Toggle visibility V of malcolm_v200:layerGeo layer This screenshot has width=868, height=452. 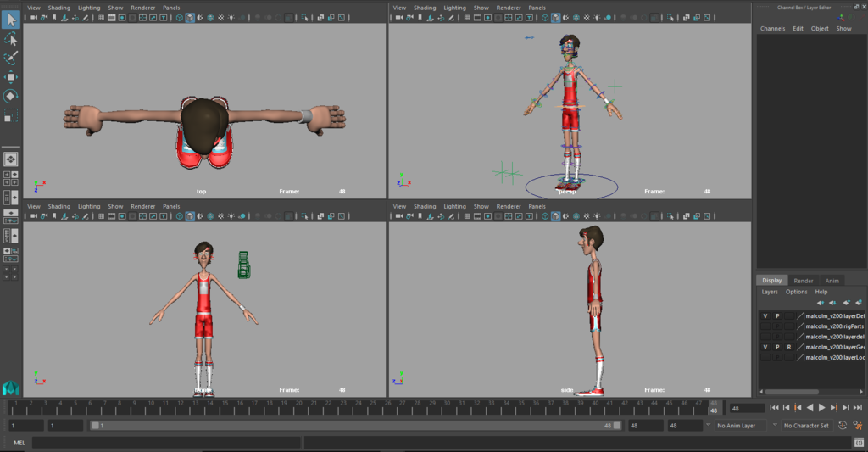[765, 348]
